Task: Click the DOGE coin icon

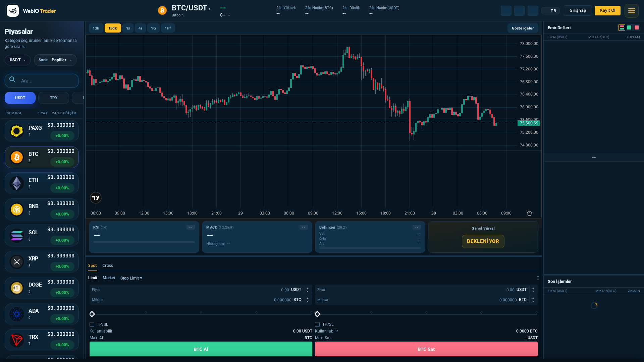Action: pos(17,288)
